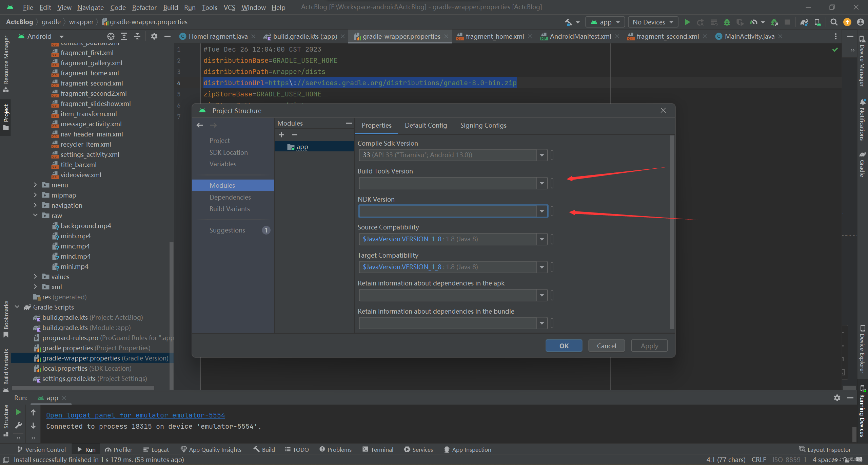The image size is (868, 465).
Task: Expand all items in Project panel
Action: pyautogui.click(x=124, y=36)
